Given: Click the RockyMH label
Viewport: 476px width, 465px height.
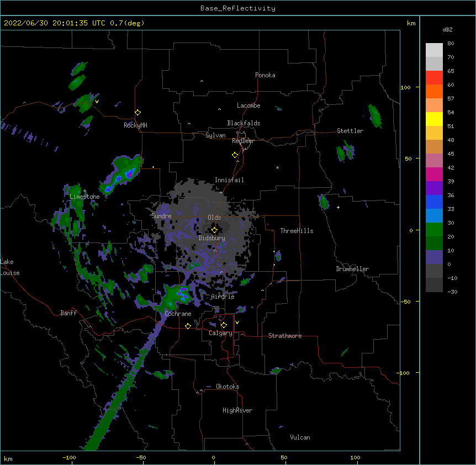Looking at the screenshot, I should [135, 125].
